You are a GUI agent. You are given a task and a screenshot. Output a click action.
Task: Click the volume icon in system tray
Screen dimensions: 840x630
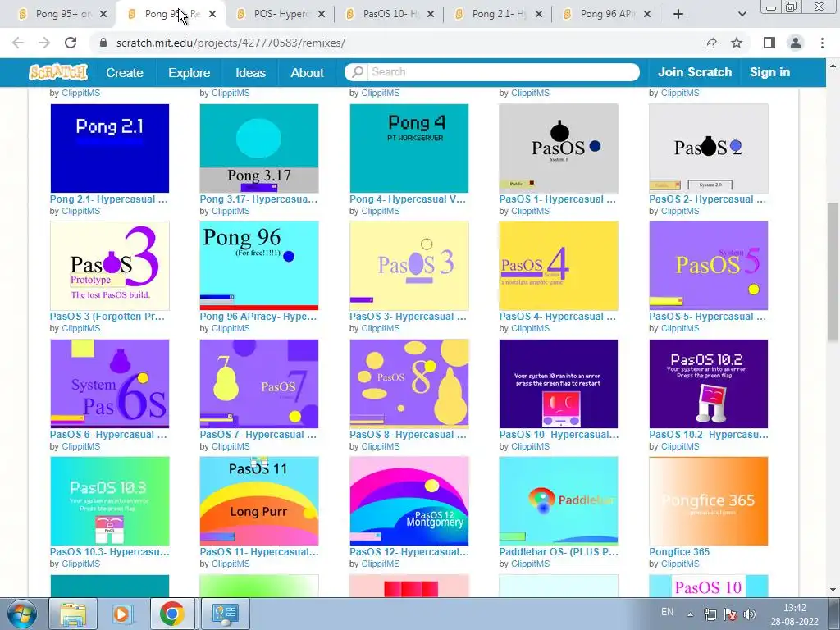coord(750,614)
